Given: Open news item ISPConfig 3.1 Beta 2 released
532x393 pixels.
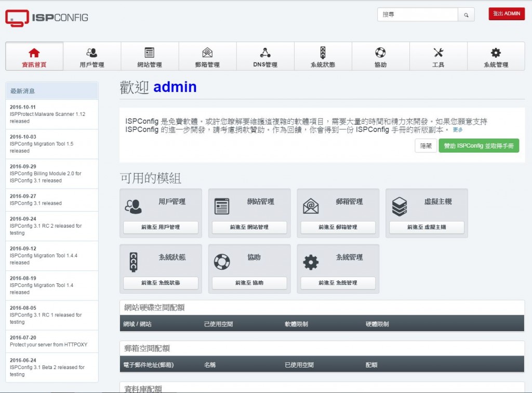Looking at the screenshot, I should pos(52,368).
